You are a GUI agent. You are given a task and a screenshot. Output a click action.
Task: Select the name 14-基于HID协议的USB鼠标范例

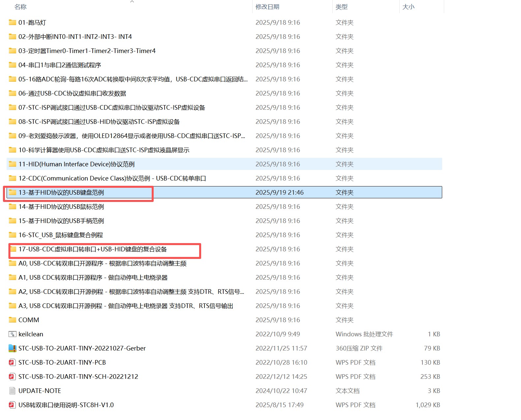[x=61, y=207]
